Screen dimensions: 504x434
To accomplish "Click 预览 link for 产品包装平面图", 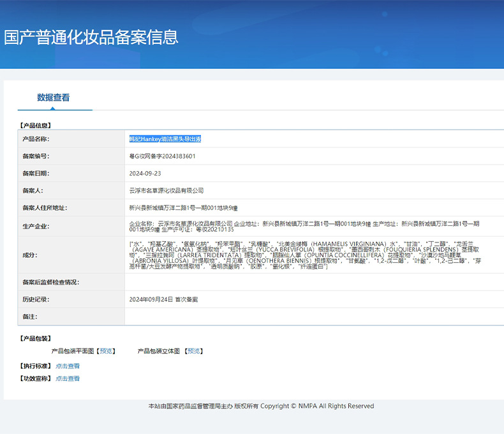I will [x=107, y=351].
